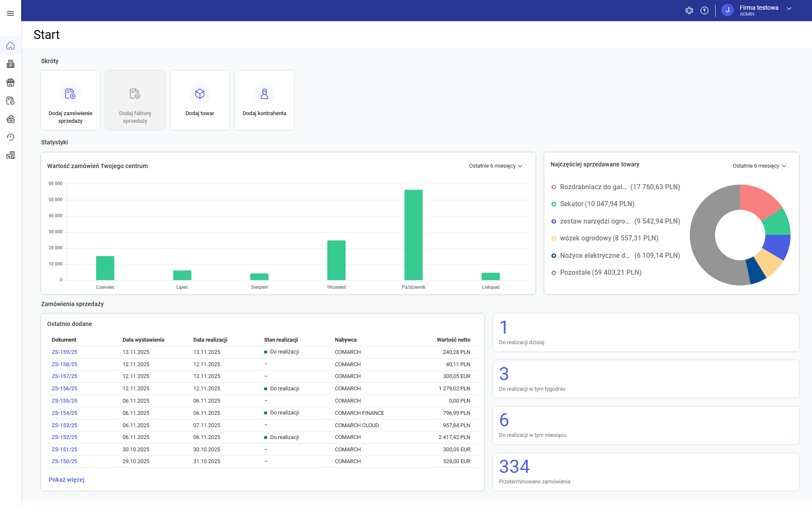Open order ZS-159/25 link
The height and width of the screenshot is (508, 812).
(64, 352)
